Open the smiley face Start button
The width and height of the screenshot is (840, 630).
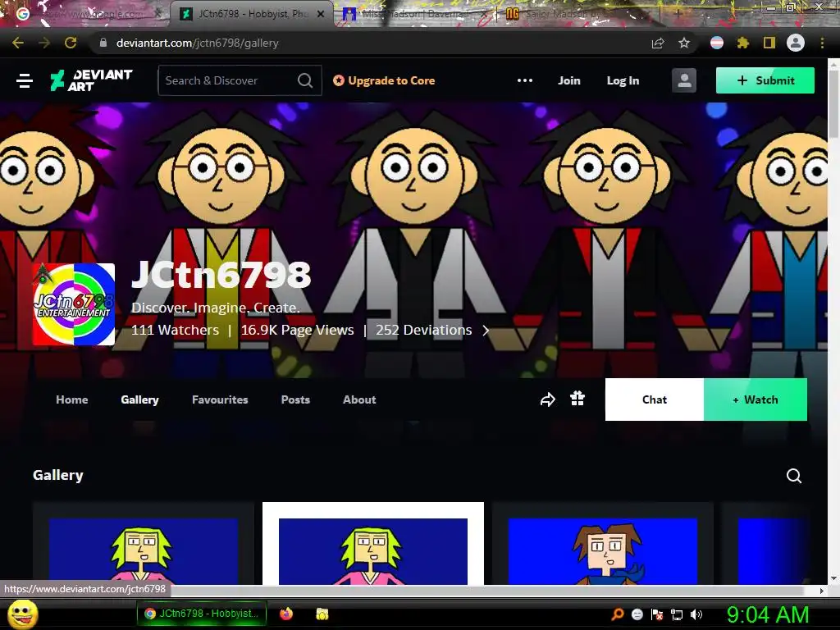click(x=23, y=614)
